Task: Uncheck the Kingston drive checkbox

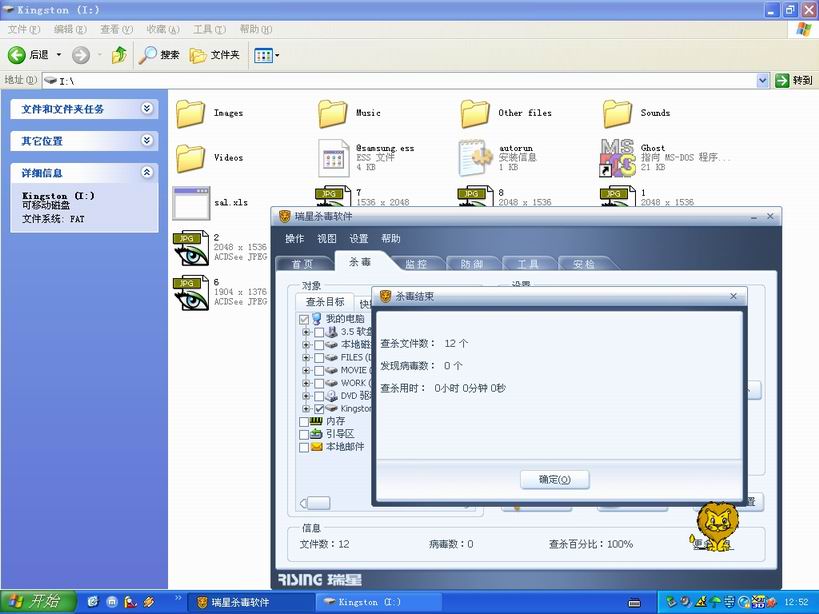Action: click(x=319, y=409)
